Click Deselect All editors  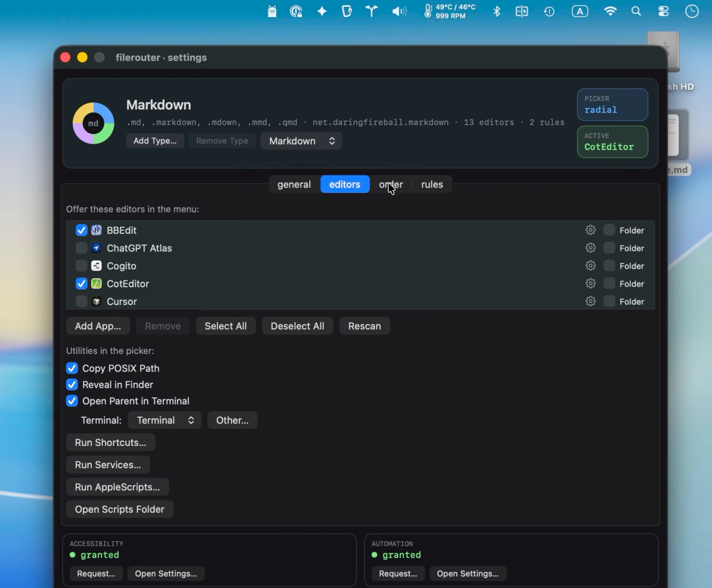[x=298, y=326]
